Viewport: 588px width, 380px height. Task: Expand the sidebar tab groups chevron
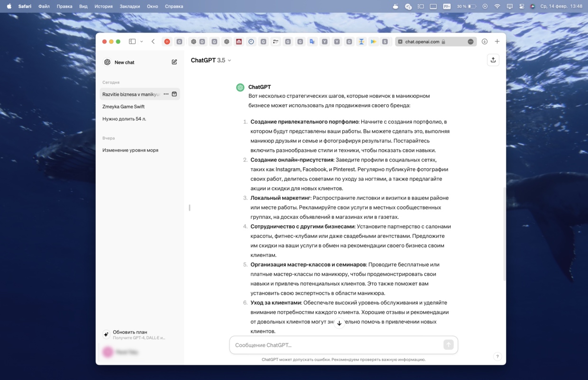point(141,42)
